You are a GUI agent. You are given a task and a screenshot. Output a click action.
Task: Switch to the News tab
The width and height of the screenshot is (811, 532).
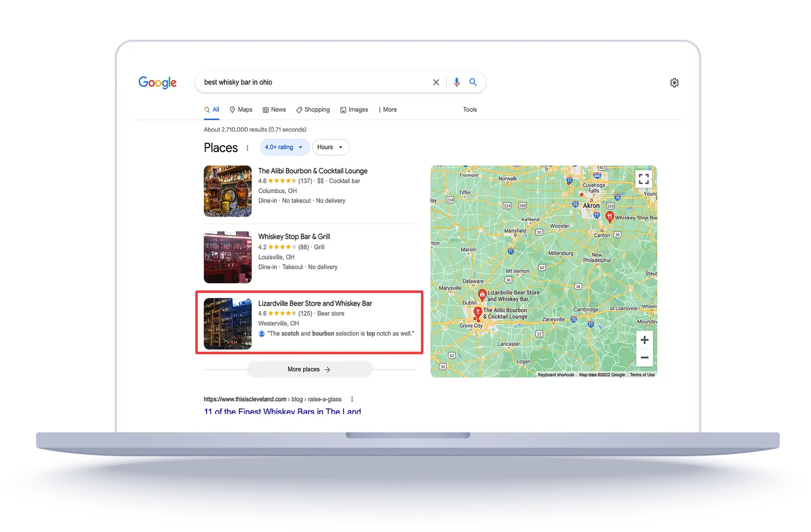[274, 109]
